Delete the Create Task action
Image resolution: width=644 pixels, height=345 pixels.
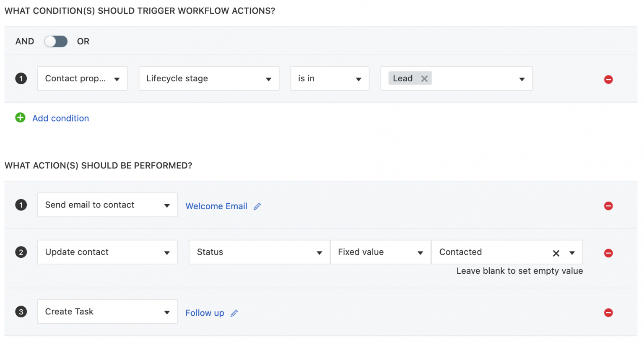click(608, 312)
